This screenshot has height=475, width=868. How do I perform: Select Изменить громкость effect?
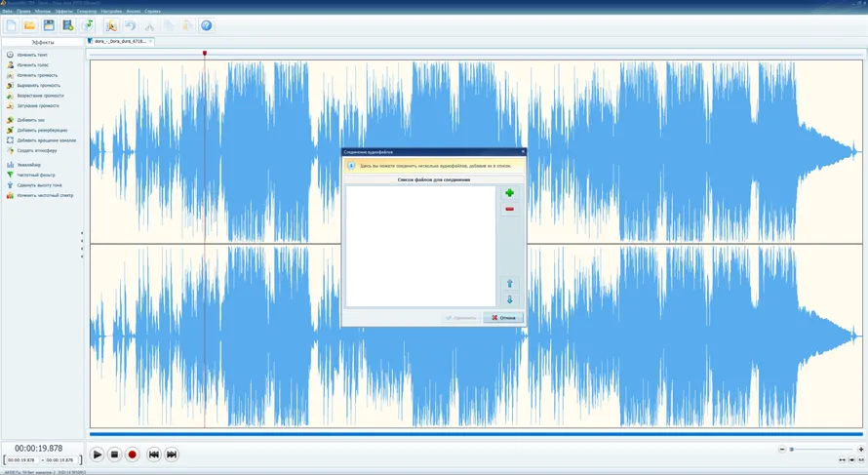[32, 75]
